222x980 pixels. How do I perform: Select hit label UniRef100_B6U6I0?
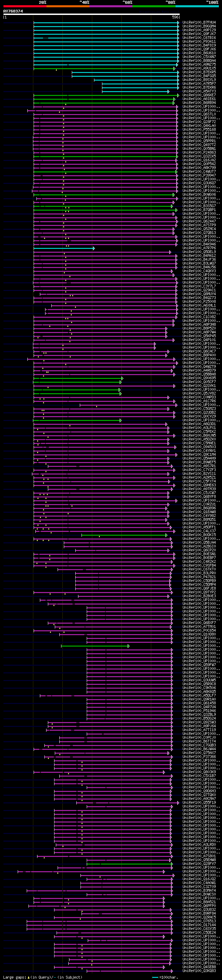tap(199, 53)
